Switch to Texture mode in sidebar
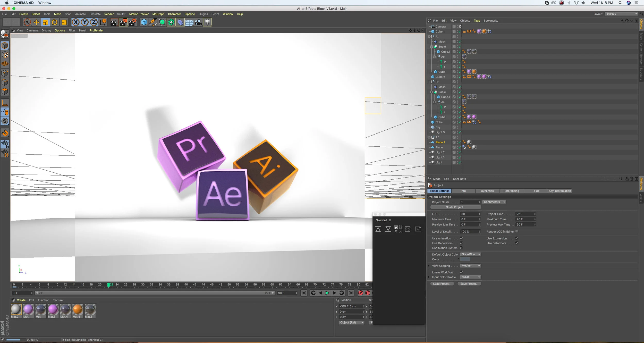This screenshot has height=343, width=644. pos(5,55)
